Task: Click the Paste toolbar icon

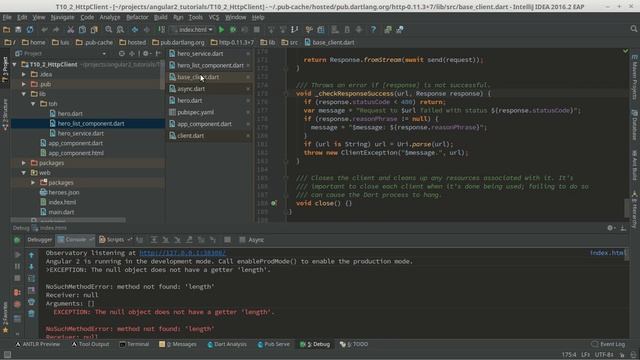Action: (94, 29)
